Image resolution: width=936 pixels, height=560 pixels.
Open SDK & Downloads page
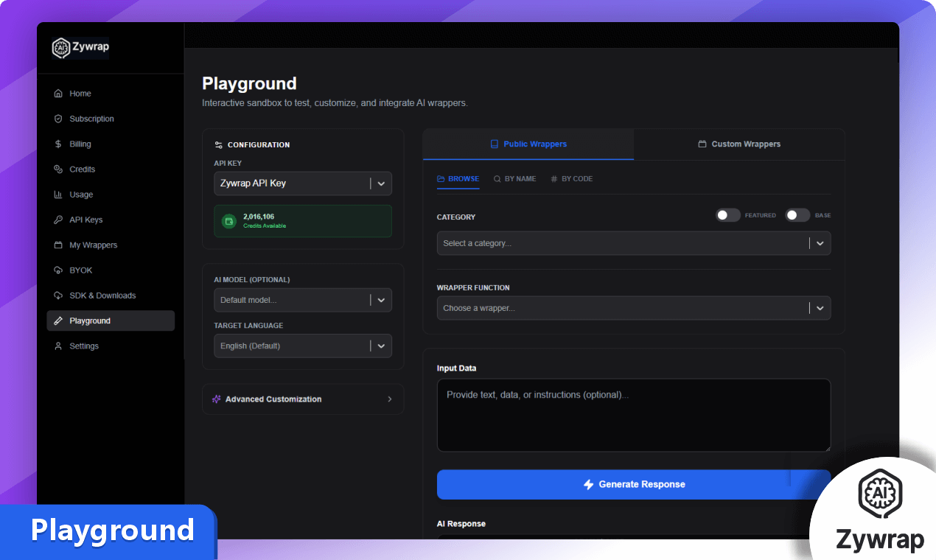[x=111, y=295]
